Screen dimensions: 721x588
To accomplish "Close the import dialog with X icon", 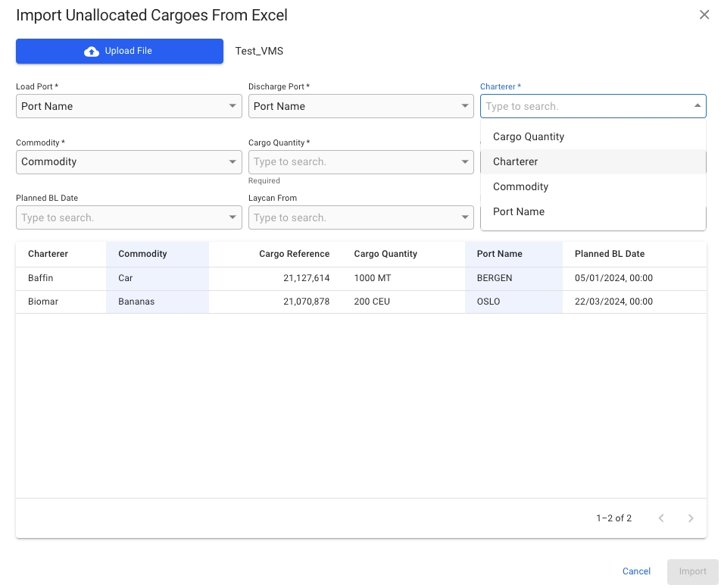I will tap(704, 15).
